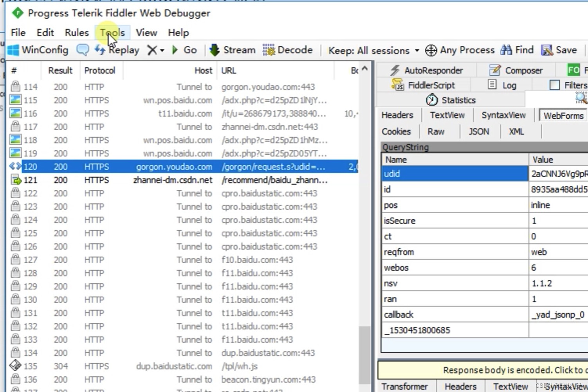Open the Rules menu

(x=77, y=32)
